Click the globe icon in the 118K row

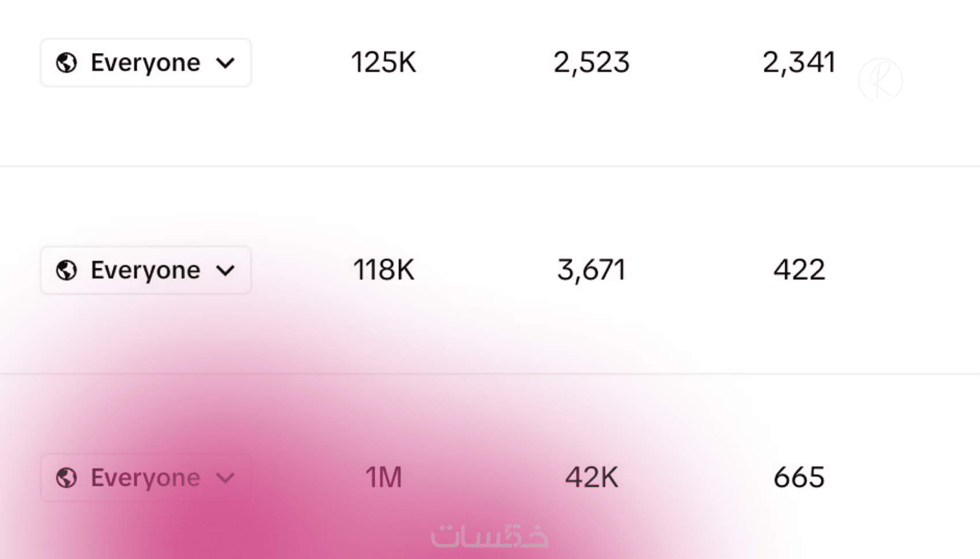[x=66, y=270]
